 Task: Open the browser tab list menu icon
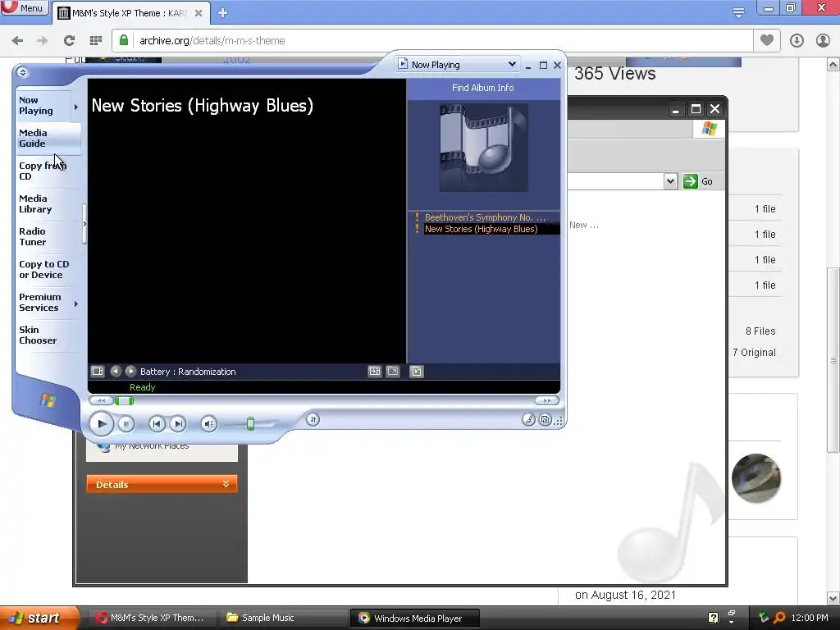[x=738, y=11]
